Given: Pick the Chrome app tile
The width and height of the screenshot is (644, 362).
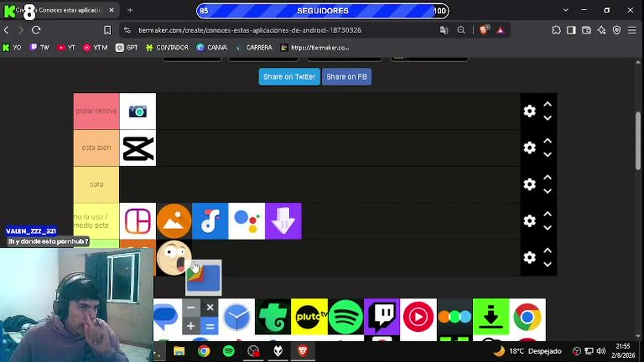Looking at the screenshot, I should click(x=527, y=317).
